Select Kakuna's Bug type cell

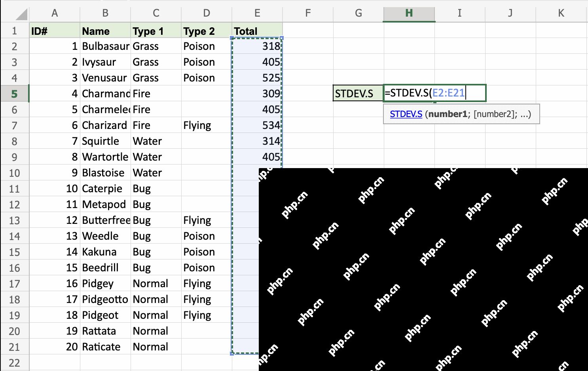coord(156,252)
